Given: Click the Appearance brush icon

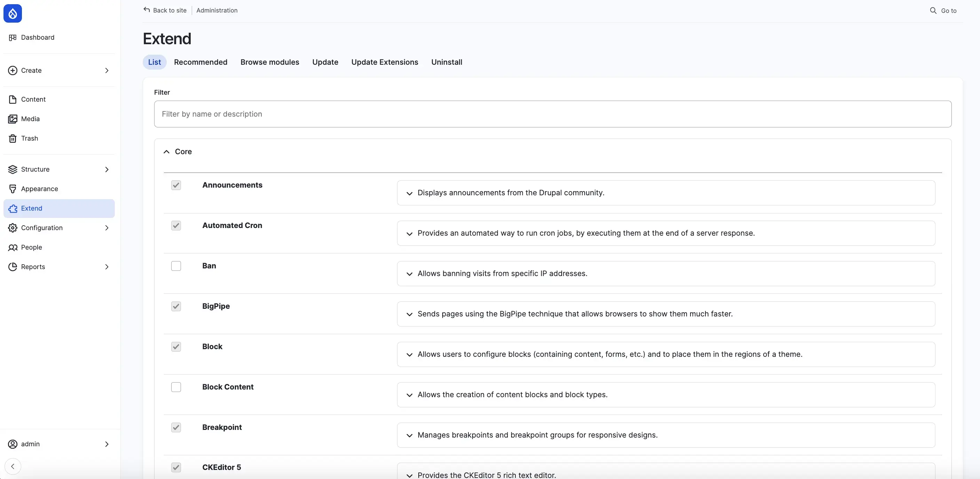Looking at the screenshot, I should pos(13,189).
